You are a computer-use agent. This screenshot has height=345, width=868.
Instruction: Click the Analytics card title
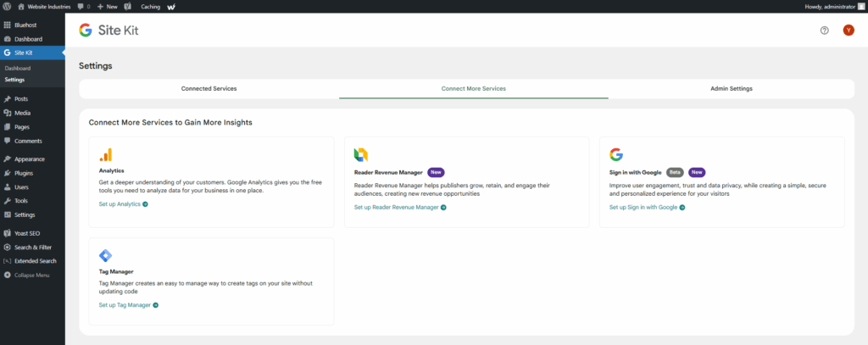point(111,170)
